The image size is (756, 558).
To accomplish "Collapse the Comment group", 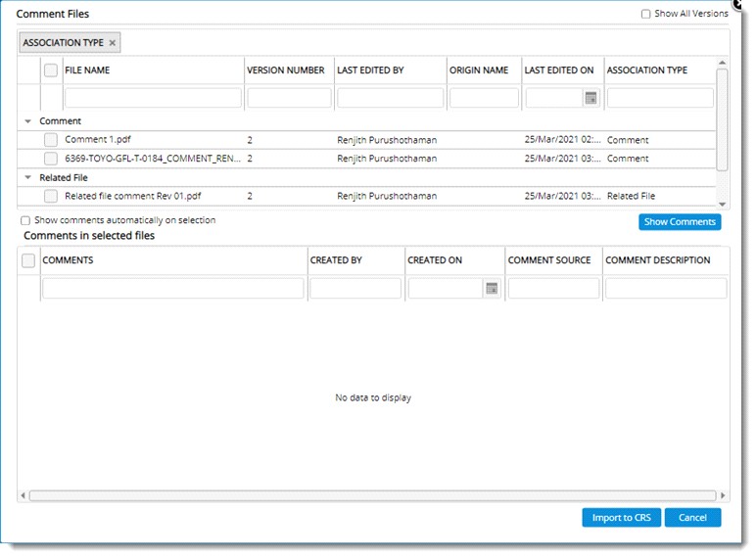I will coord(27,121).
